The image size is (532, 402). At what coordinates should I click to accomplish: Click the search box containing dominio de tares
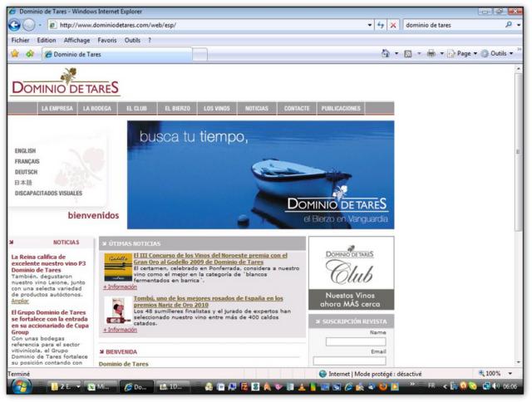click(x=454, y=25)
